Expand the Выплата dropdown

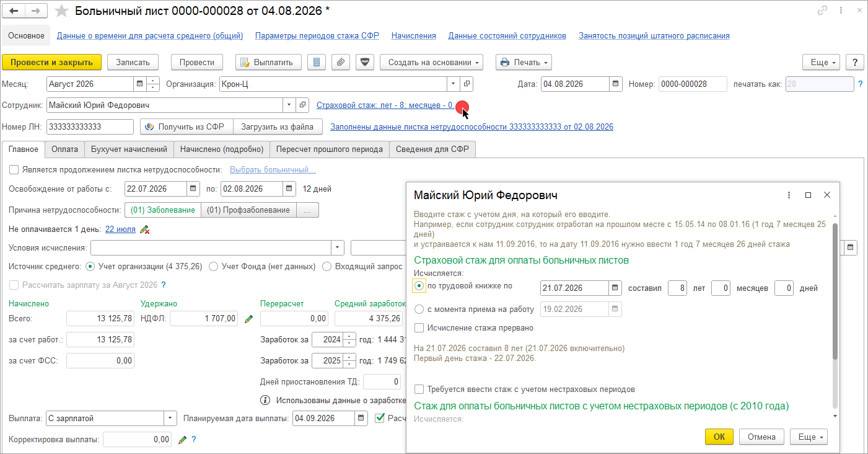(x=170, y=419)
